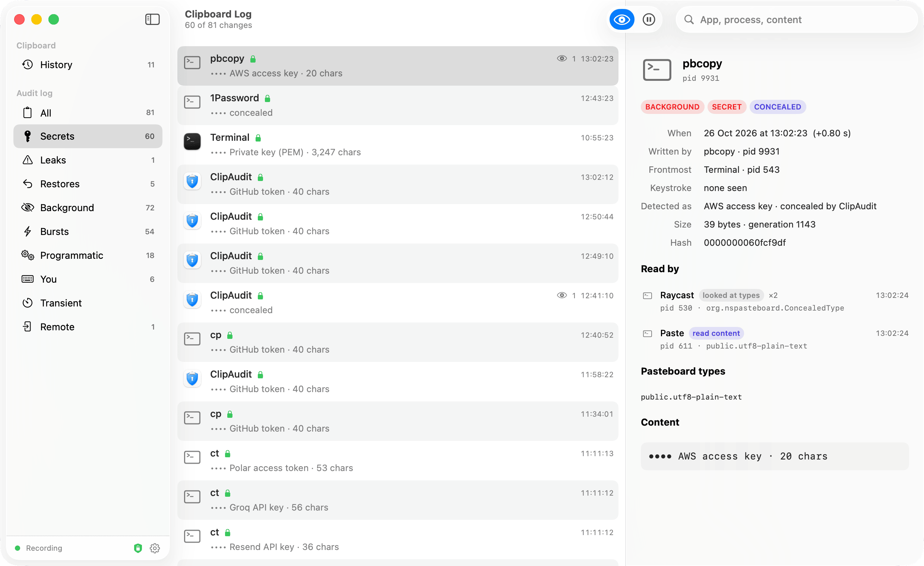Toggle the eye reveal-secrets button
This screenshot has width=924, height=566.
click(x=621, y=19)
